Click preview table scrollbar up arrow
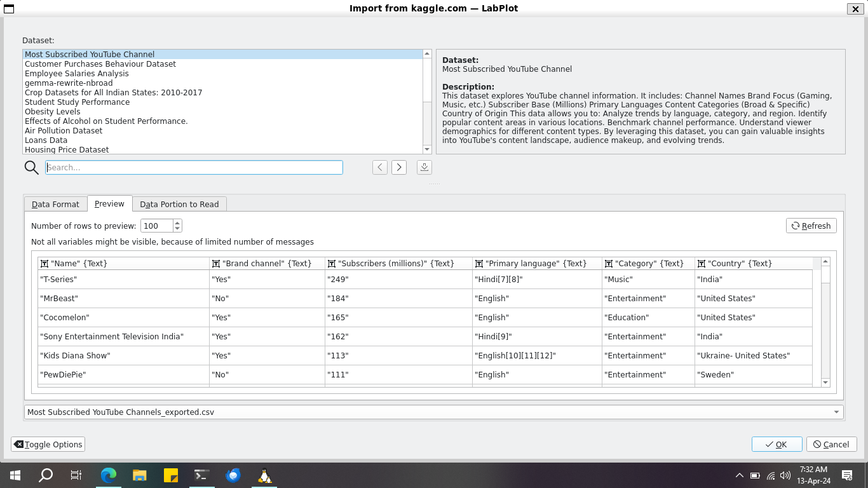 825,262
